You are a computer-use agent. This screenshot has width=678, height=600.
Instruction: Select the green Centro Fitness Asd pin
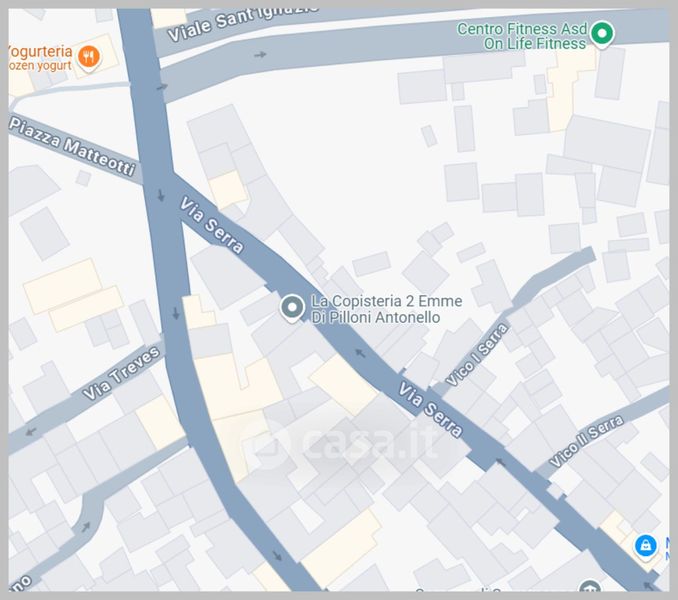(x=602, y=34)
